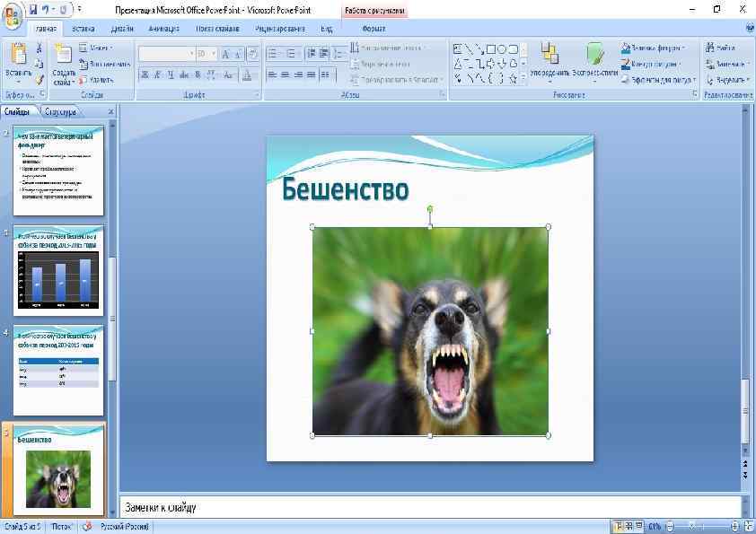Open the font color A button
This screenshot has width=756, height=534.
(x=247, y=74)
